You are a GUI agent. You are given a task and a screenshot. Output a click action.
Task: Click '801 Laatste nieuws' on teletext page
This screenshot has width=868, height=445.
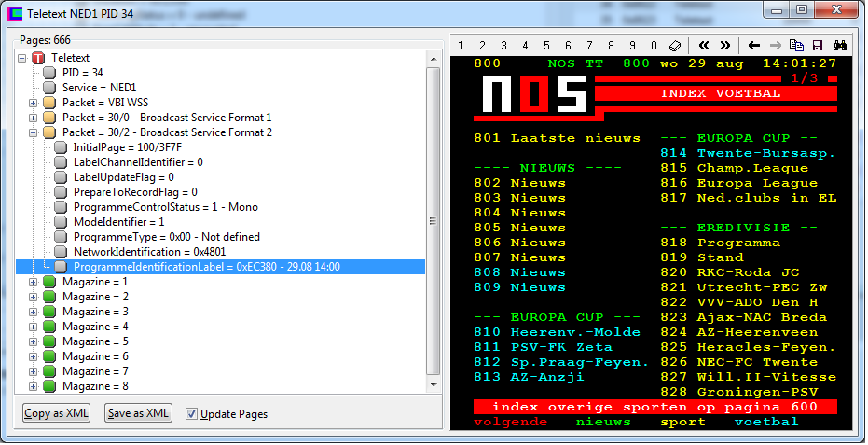(557, 138)
